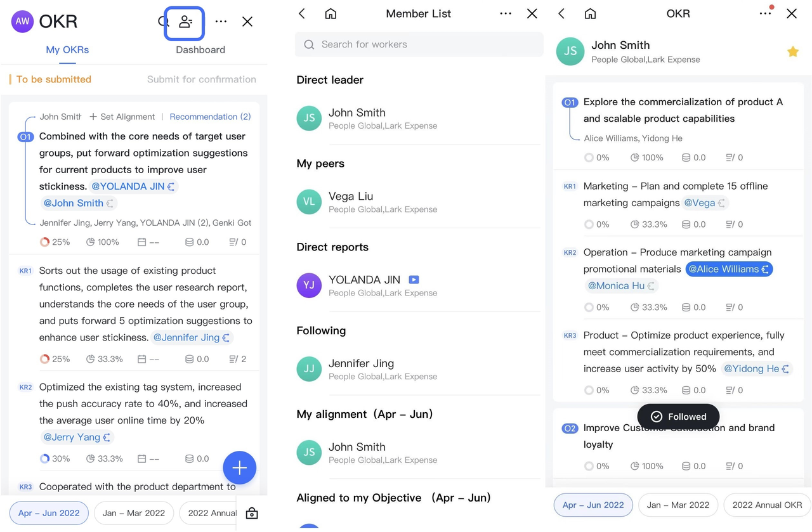Expand Recommendation (2) on objective O1
The height and width of the screenshot is (532, 812).
pyautogui.click(x=210, y=117)
